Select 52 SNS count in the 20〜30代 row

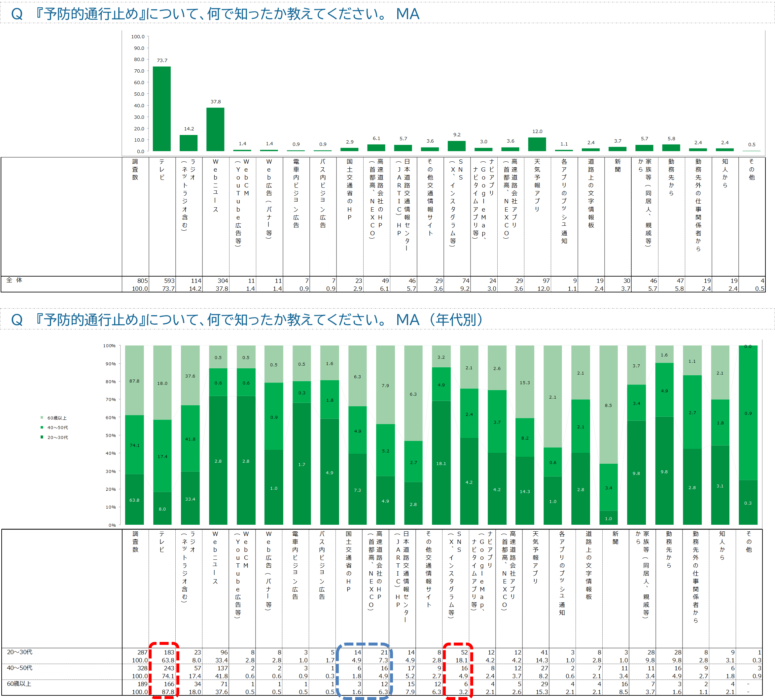pyautogui.click(x=464, y=652)
